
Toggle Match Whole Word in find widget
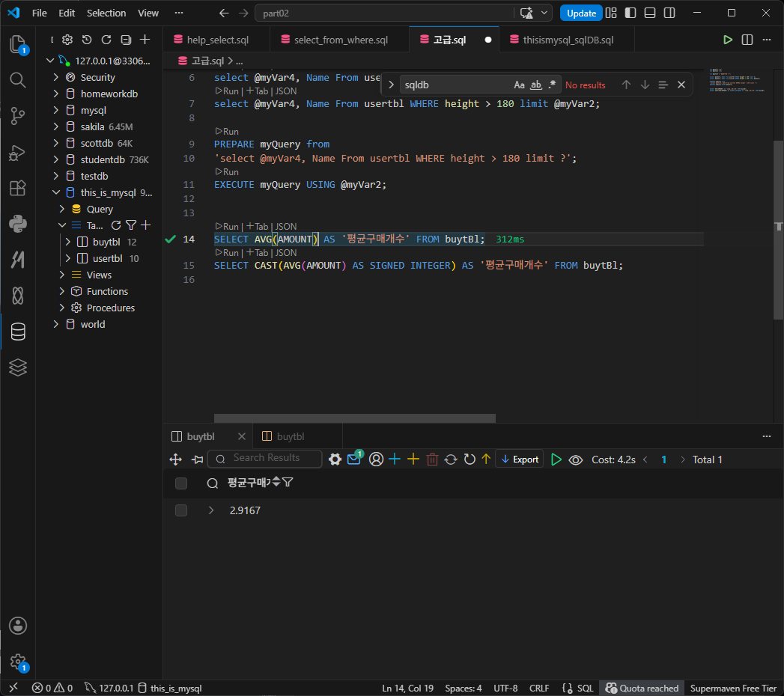tap(536, 85)
